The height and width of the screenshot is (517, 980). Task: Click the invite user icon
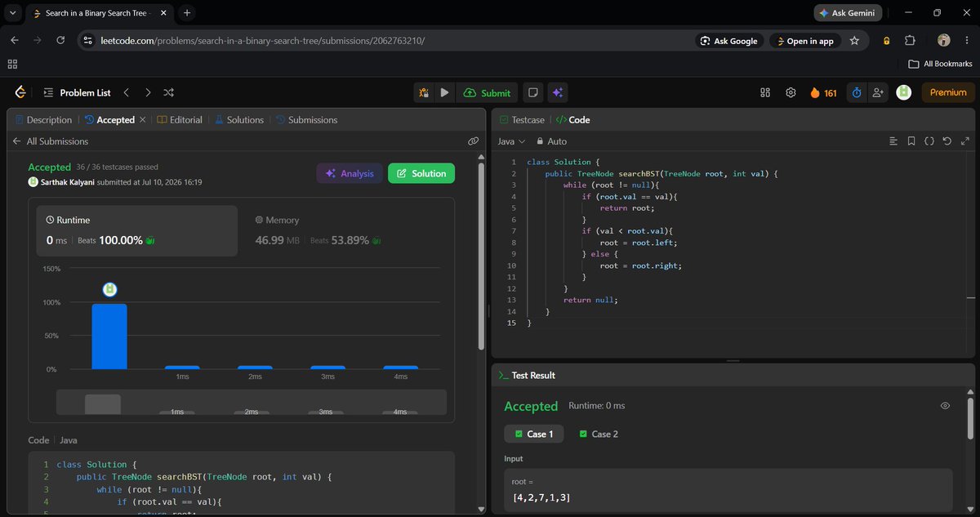(878, 92)
